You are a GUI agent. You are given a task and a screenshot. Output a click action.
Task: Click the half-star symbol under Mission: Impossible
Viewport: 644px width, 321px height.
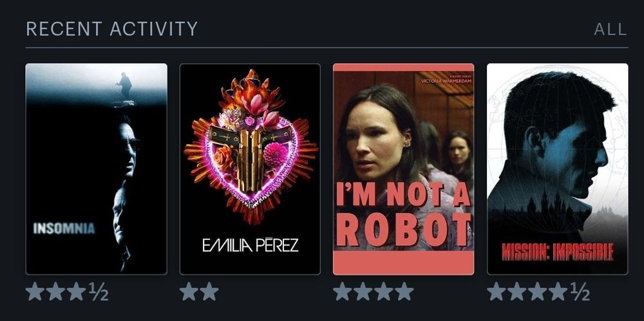(580, 292)
